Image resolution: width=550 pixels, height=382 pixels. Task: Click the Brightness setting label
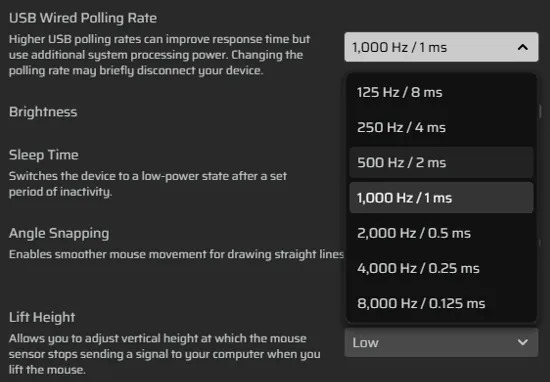(x=43, y=112)
